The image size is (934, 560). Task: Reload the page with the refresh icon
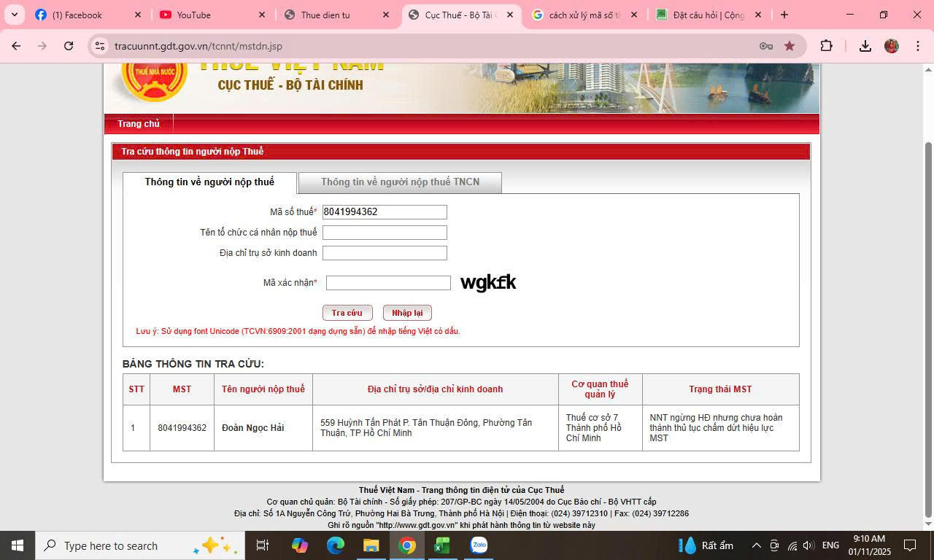[x=69, y=46]
